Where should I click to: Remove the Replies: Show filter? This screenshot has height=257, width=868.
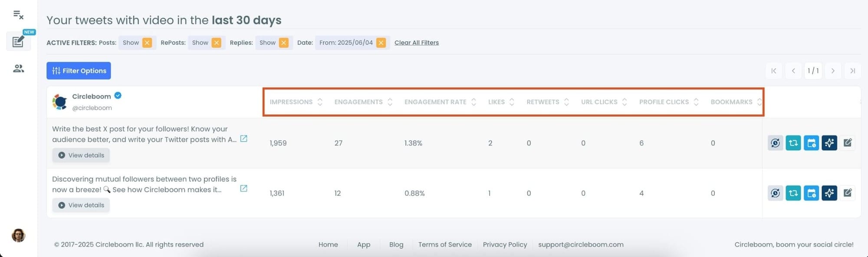click(x=284, y=43)
